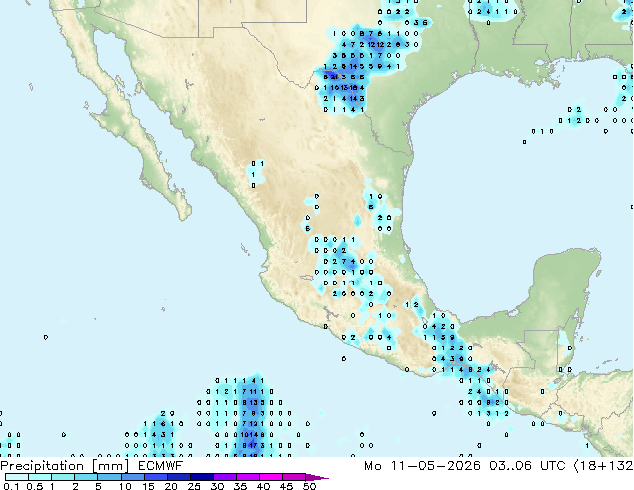634x490 pixels.
Task: Click the 'ECMWF' model label
Action: point(161,465)
